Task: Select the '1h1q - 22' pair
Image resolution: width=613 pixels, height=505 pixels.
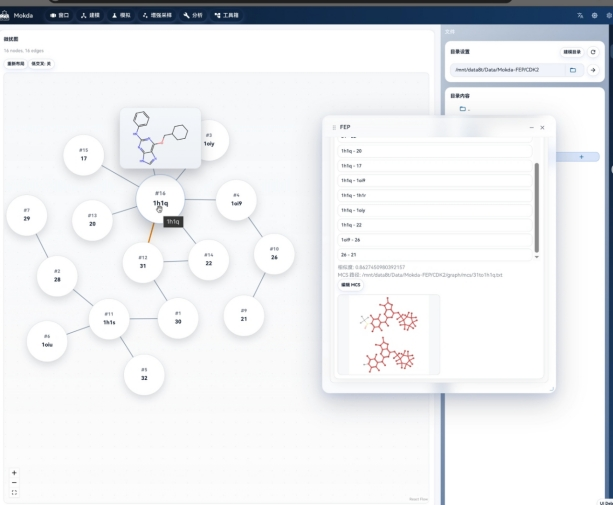Action: pyautogui.click(x=435, y=225)
